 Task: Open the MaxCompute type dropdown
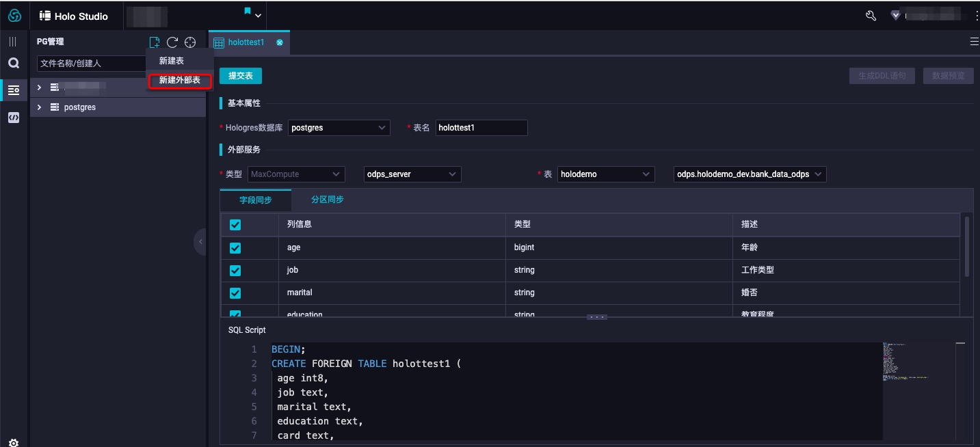tap(296, 174)
